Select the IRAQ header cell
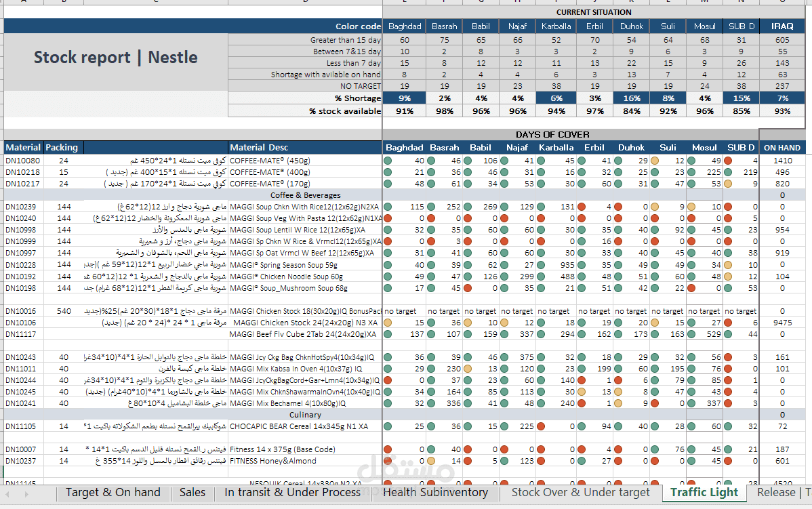 tap(782, 26)
